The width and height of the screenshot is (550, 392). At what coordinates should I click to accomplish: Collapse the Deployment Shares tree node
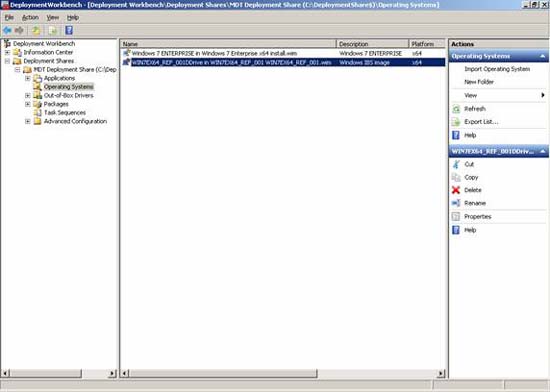tap(7, 61)
